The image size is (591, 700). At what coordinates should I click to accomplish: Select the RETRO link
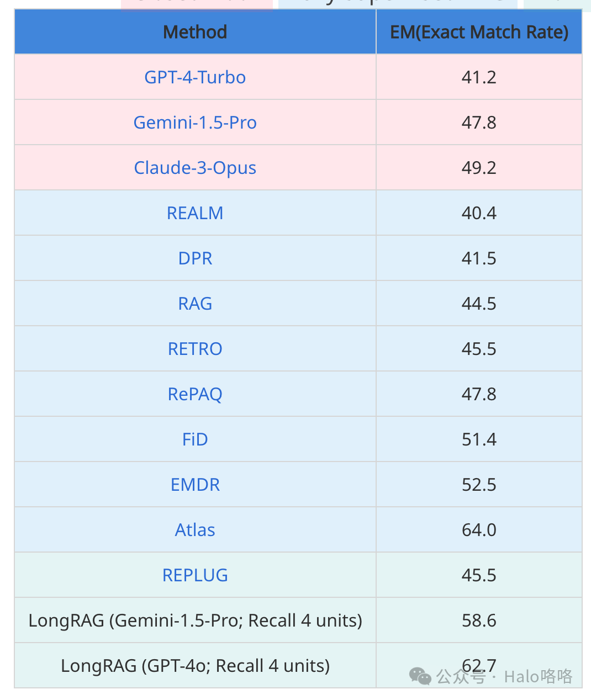[195, 349]
